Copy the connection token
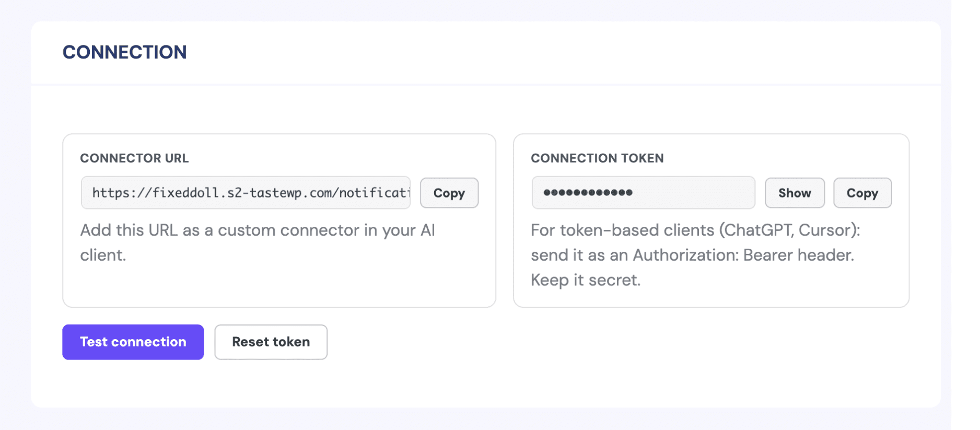The image size is (980, 430). [862, 193]
